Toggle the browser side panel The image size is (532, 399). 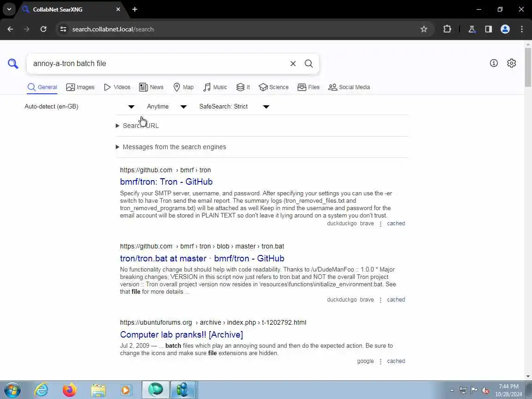(489, 29)
